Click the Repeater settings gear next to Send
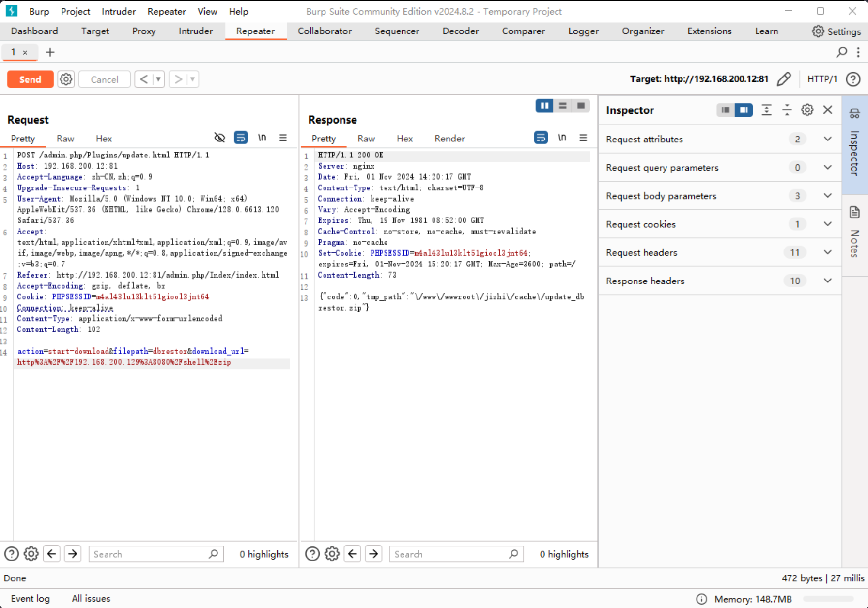The image size is (868, 608). [x=66, y=79]
